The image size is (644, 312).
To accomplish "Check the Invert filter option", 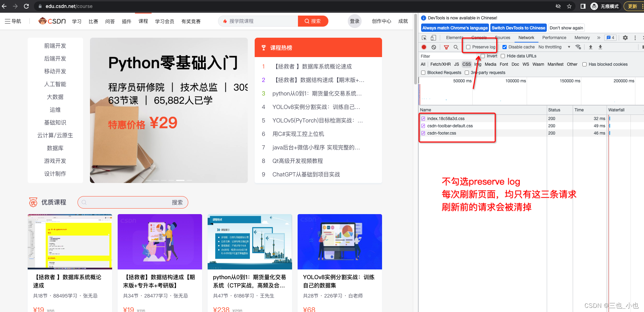I will 483,56.
